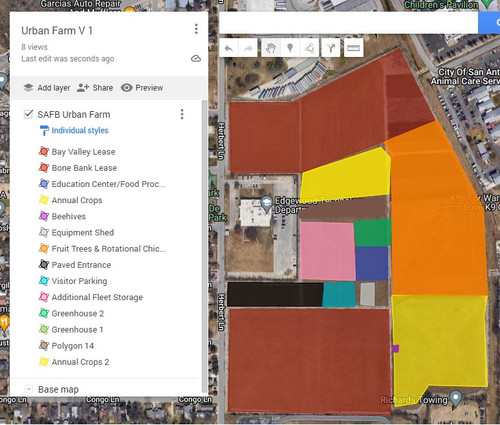Click the Fruit Trees orange polygon icon
500x425 pixels.
click(x=44, y=248)
